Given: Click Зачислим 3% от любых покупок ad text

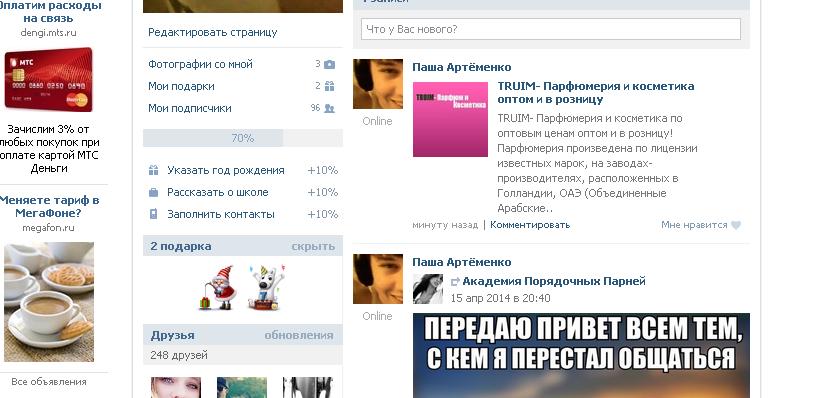Looking at the screenshot, I should 49,149.
